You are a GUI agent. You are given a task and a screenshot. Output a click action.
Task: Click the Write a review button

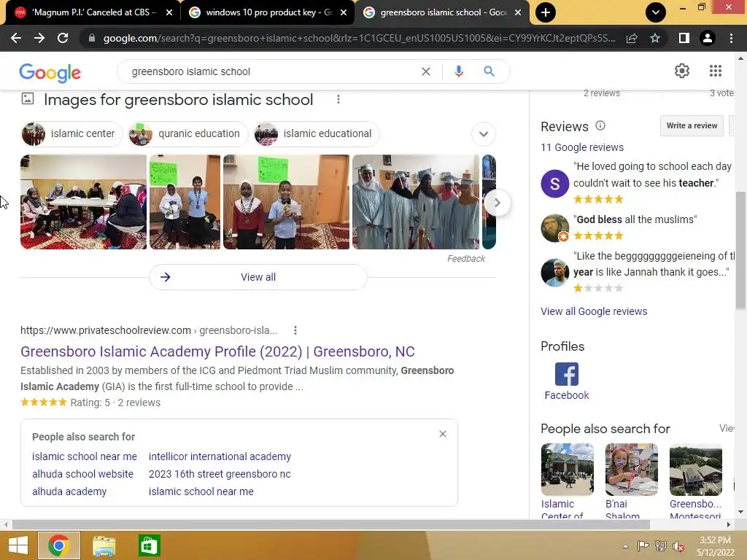692,125
